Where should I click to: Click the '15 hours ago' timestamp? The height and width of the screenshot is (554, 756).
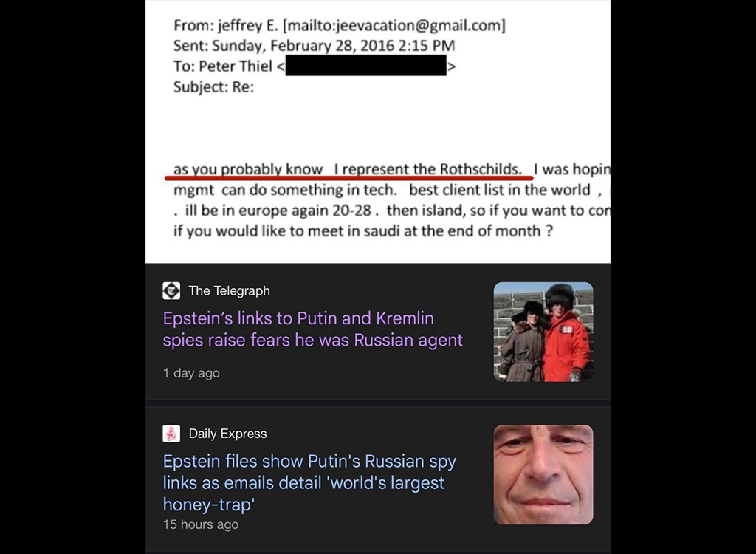tap(201, 524)
